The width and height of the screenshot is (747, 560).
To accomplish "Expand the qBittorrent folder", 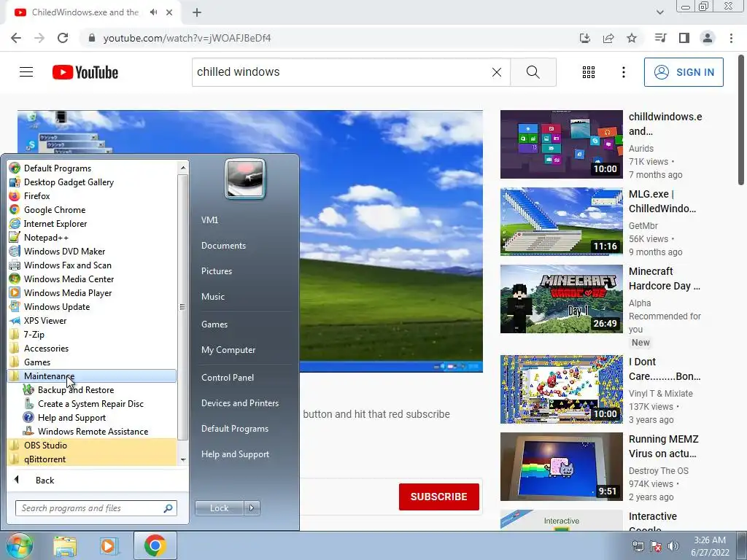I will (92, 459).
